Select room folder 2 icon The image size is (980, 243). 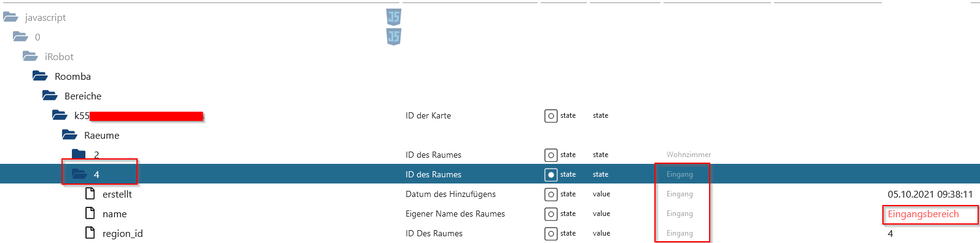[79, 154]
